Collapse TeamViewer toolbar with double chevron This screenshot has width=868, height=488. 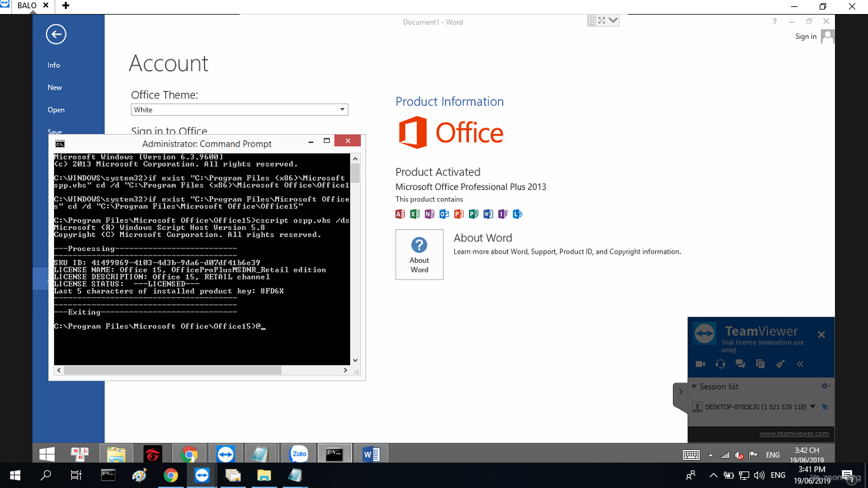(x=800, y=364)
